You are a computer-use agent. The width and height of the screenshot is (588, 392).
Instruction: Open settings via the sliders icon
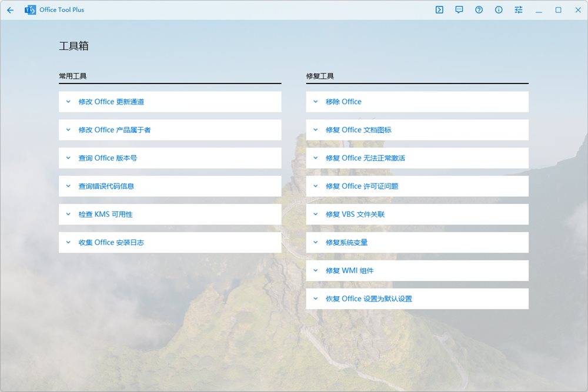tap(518, 10)
